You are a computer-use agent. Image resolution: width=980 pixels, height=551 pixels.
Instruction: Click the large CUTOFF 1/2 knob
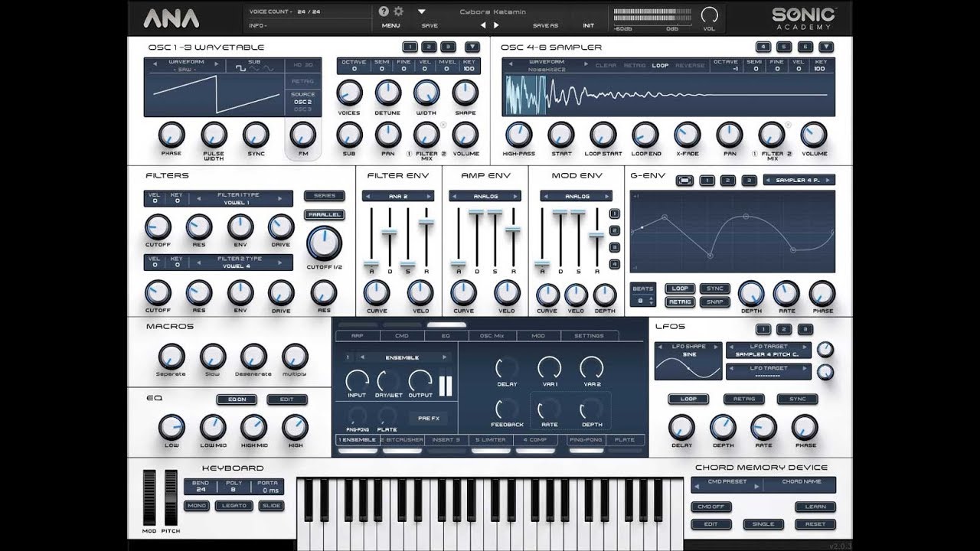pos(324,243)
